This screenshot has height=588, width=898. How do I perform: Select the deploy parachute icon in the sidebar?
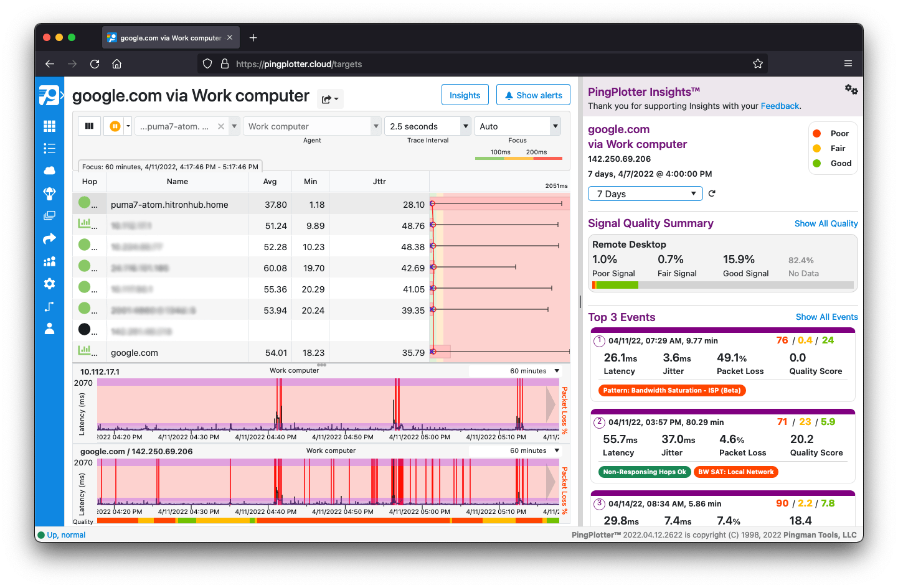coord(50,193)
